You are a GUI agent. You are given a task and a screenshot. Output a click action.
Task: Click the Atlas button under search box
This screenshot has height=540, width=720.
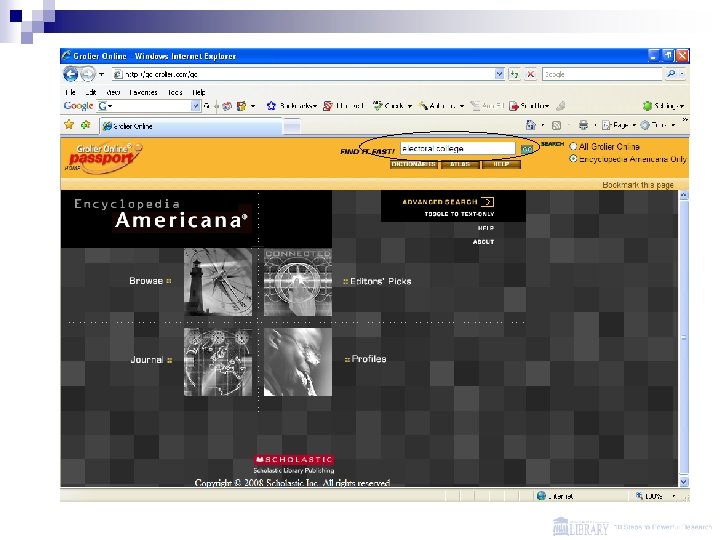[460, 164]
